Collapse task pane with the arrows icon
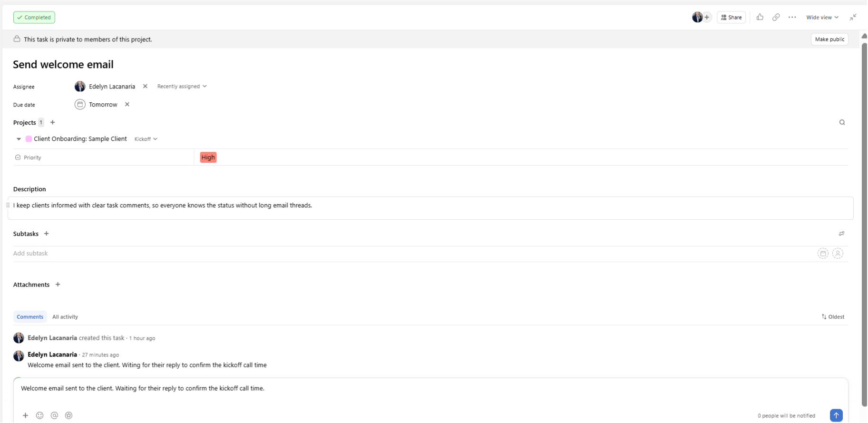The image size is (868, 423). 853,17
